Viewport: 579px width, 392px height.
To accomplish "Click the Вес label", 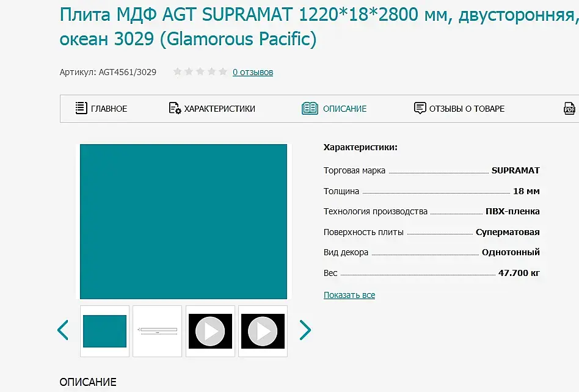I will pyautogui.click(x=330, y=273).
